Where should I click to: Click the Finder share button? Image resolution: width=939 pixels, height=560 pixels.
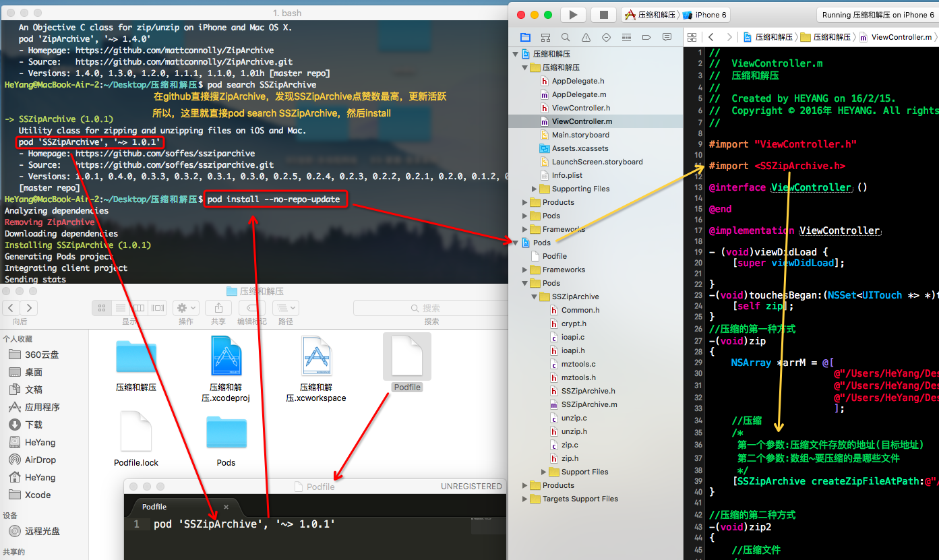click(x=218, y=308)
